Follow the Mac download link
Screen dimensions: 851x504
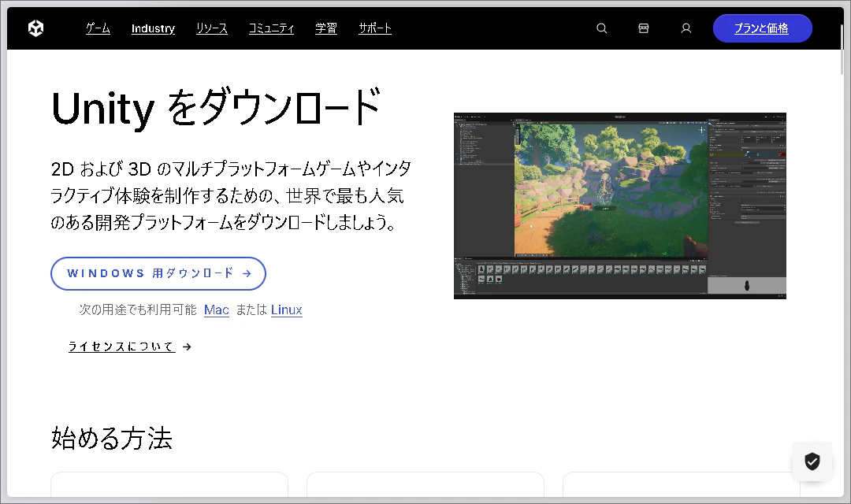pos(217,309)
